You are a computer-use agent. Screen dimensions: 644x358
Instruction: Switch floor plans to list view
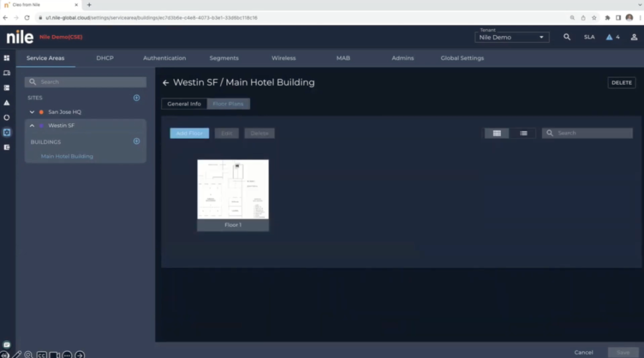pos(523,133)
